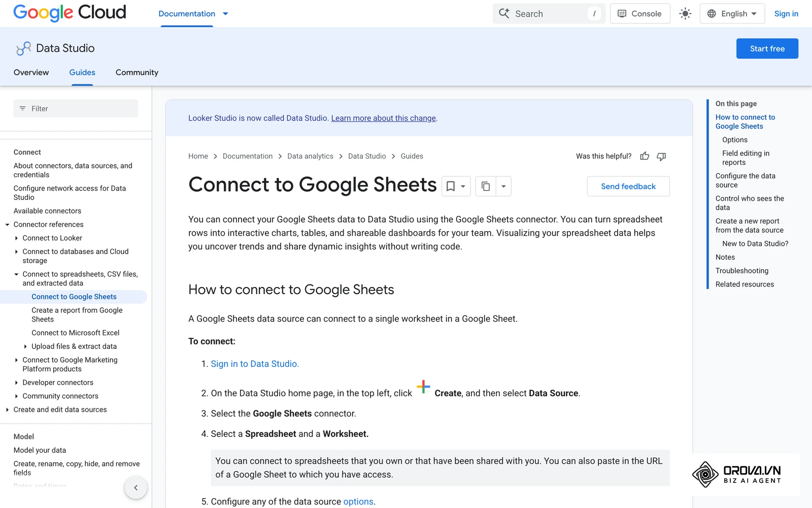812x508 pixels.
Task: Expand Upload files & extract data item
Action: pos(25,346)
